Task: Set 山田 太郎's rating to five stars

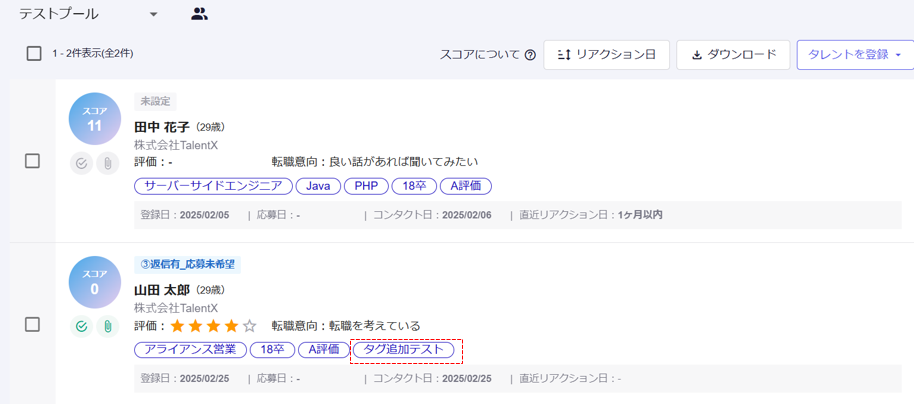Action: point(249,326)
